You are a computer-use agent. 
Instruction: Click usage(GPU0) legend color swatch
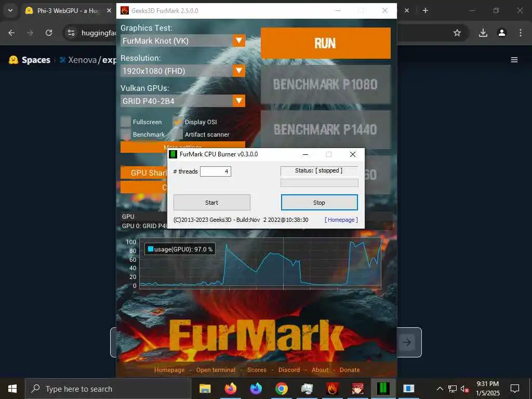coord(151,249)
